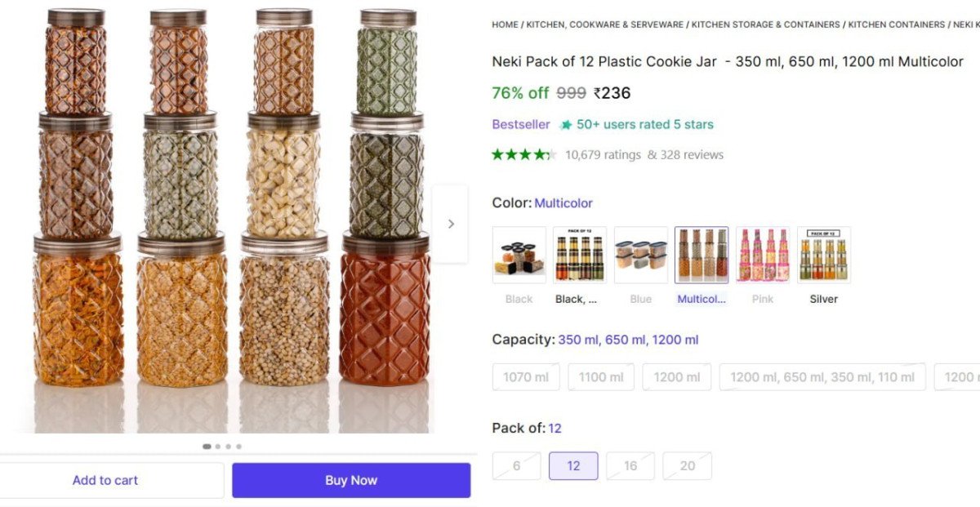The height and width of the screenshot is (507, 980).
Task: Choose pack of 6
Action: tap(516, 465)
